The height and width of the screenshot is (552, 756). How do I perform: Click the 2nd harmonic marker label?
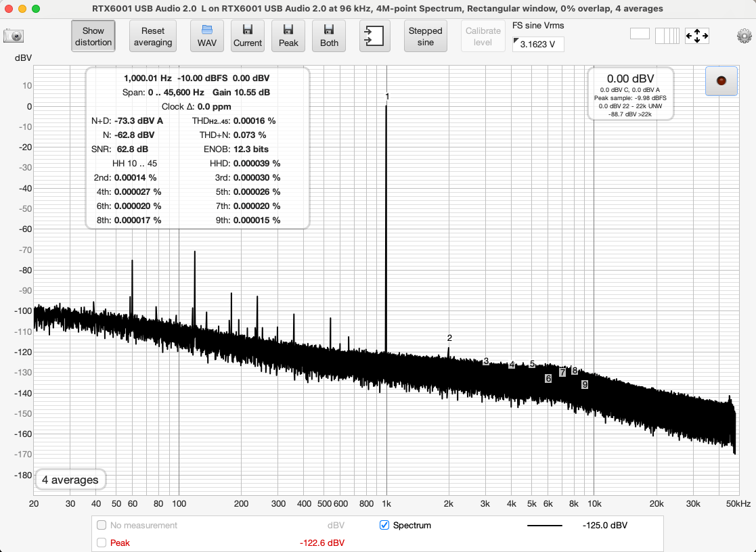pyautogui.click(x=449, y=338)
